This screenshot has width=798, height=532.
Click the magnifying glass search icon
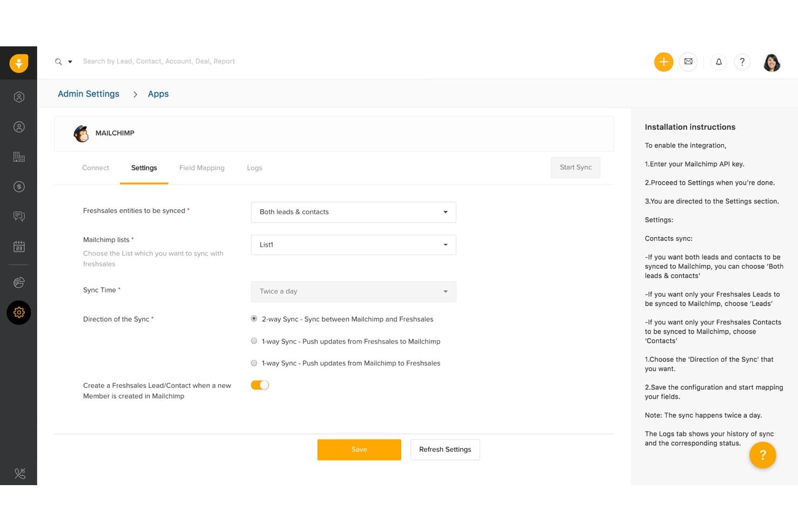pos(58,61)
